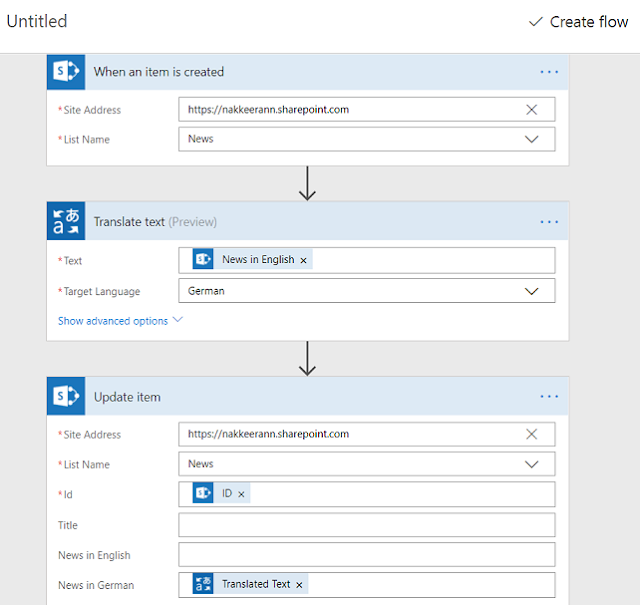The width and height of the screenshot is (640, 605).
Task: Click the SharePoint icon on Update item card
Action: pyautogui.click(x=66, y=396)
